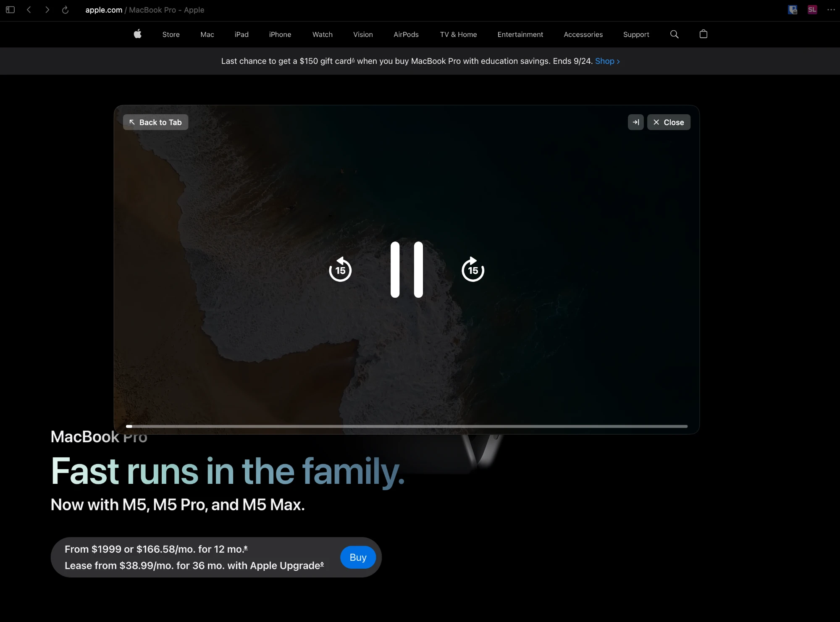The height and width of the screenshot is (622, 840).
Task: Click the apple.com address bar
Action: (x=145, y=10)
